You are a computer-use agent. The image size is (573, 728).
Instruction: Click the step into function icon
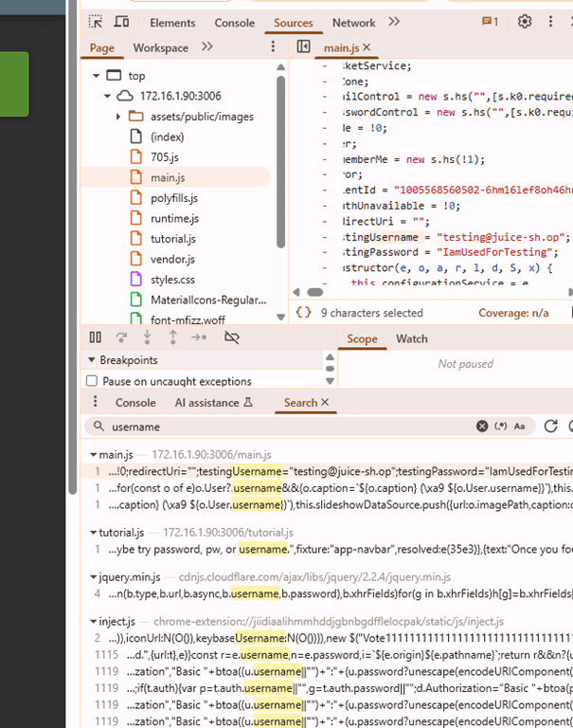(147, 337)
